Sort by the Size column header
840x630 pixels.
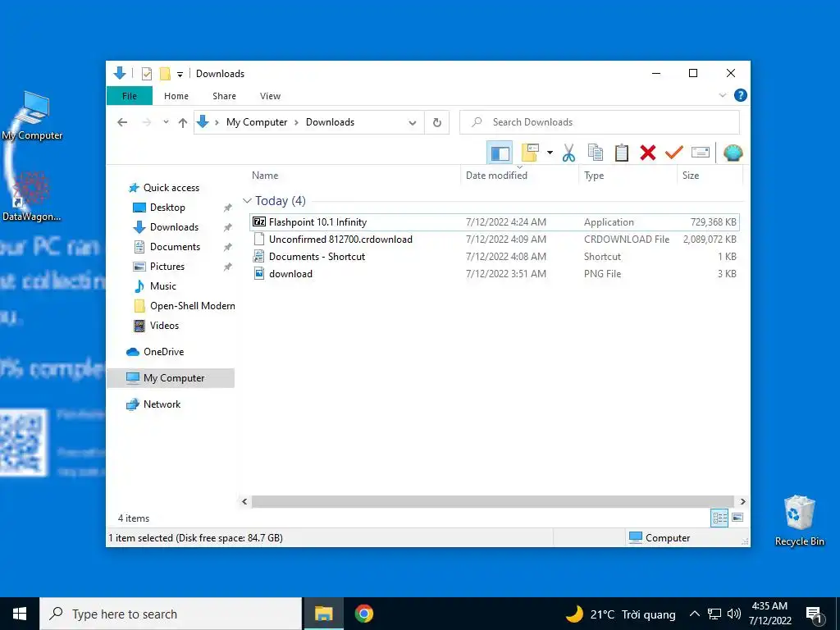tap(710, 176)
